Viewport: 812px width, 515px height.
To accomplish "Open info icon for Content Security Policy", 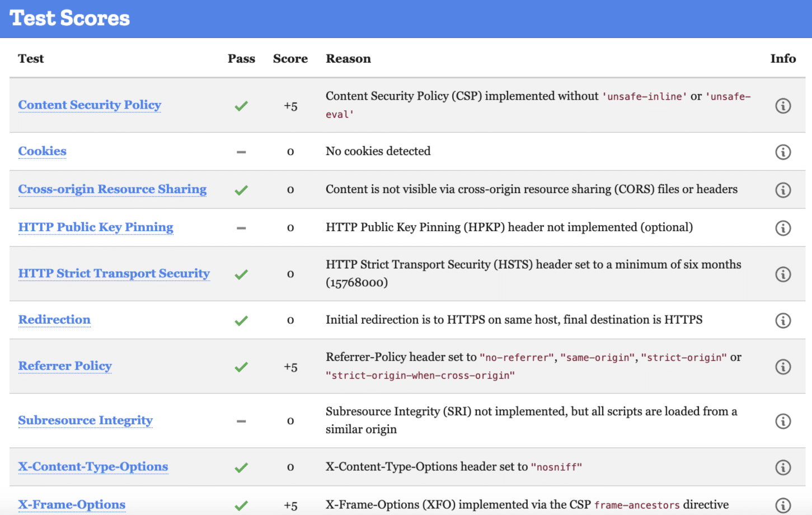I will 783,106.
